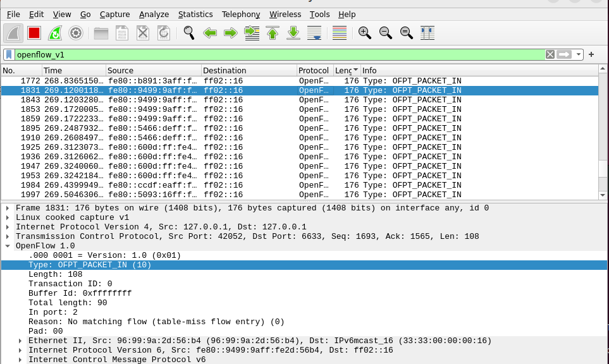Viewport: 609px width, 364px height.
Task: Clear the display filter with X button
Action: coord(550,55)
